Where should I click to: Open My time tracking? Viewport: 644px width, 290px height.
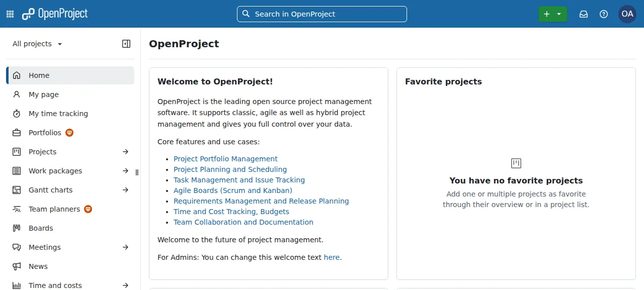pos(70,114)
